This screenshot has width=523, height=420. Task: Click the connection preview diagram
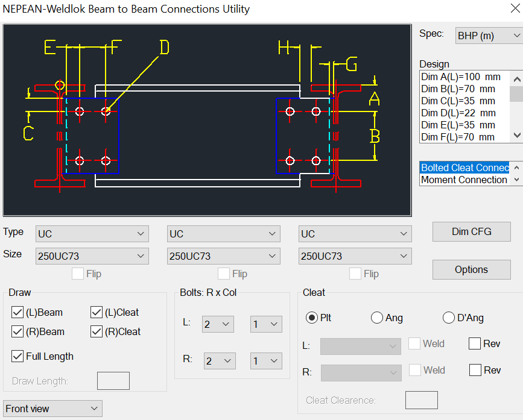tap(208, 121)
